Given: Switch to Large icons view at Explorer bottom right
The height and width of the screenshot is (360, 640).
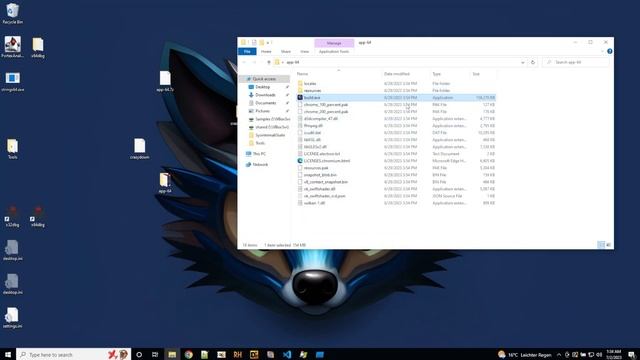Looking at the screenshot, I should tap(608, 244).
